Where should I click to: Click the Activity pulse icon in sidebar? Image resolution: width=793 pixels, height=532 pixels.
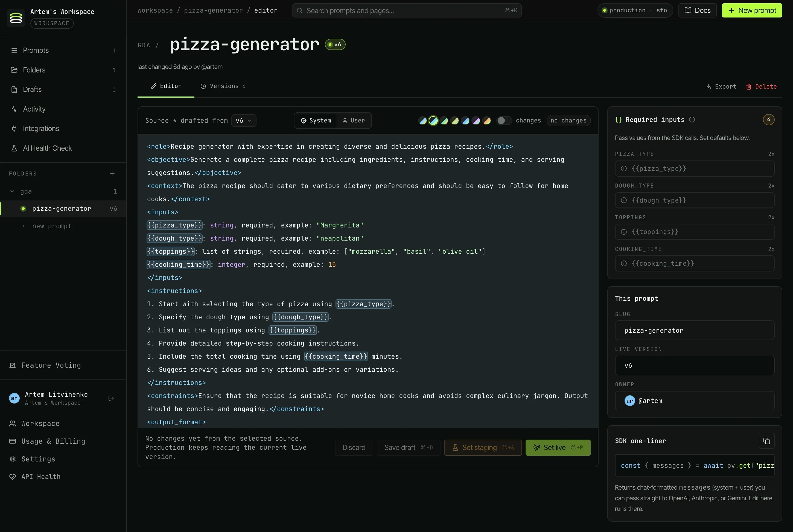tap(14, 109)
